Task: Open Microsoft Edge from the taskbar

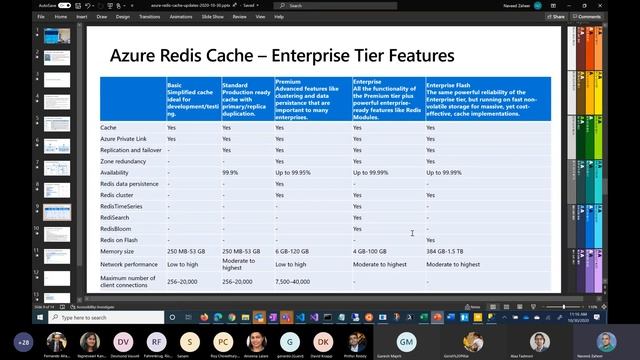Action: (218, 318)
